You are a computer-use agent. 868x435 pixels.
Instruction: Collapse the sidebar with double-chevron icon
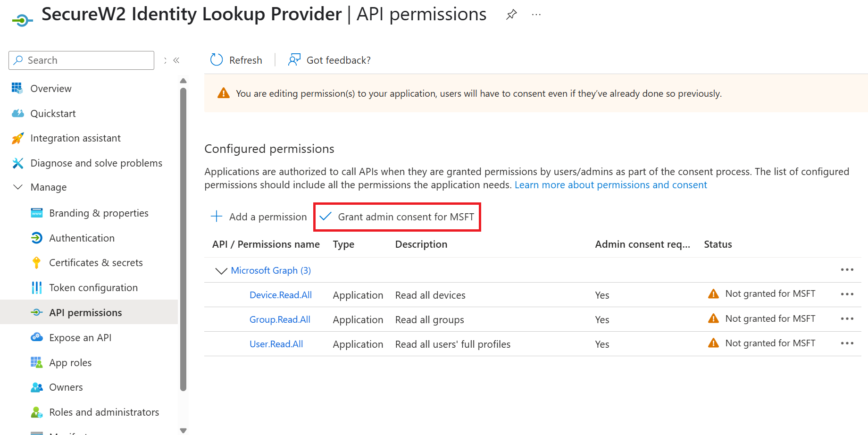coord(176,60)
